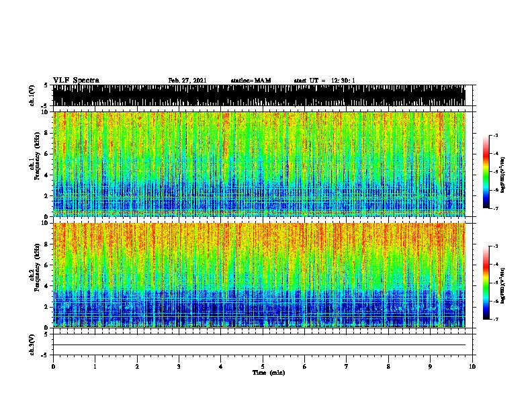Click the "8" kHz tick on ch.1 frequency axis

point(47,133)
